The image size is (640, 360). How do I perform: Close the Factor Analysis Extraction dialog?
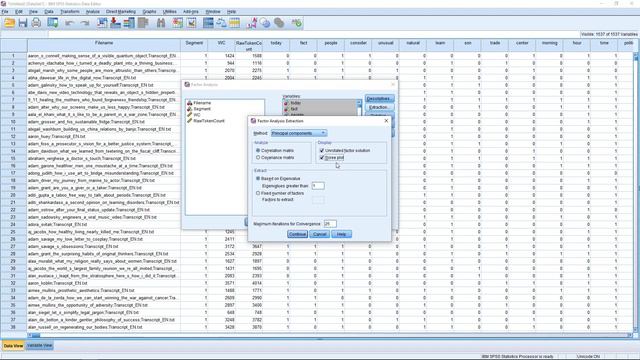click(386, 121)
